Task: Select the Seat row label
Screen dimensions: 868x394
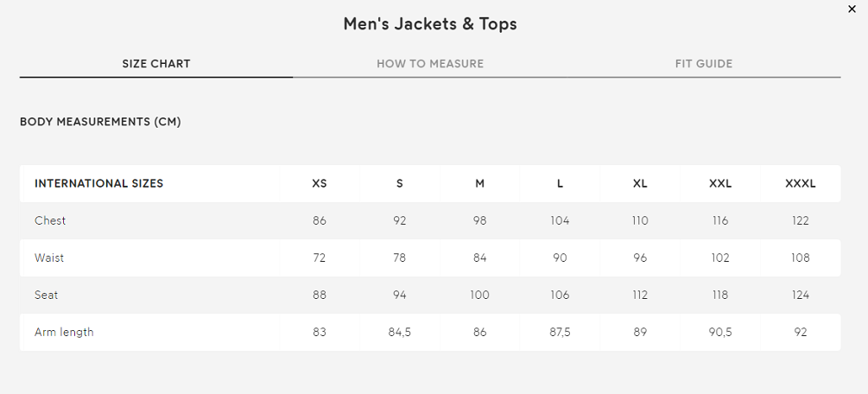Action: [47, 295]
